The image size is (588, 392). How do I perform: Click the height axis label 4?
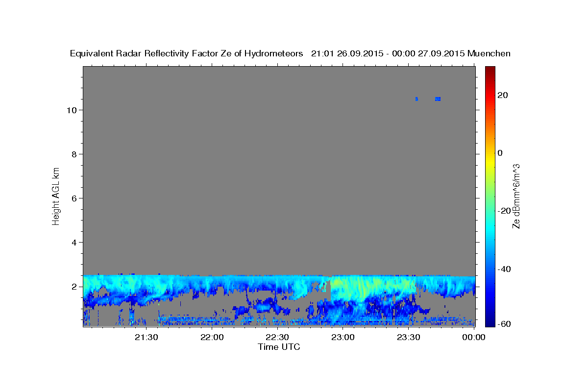pyautogui.click(x=74, y=243)
